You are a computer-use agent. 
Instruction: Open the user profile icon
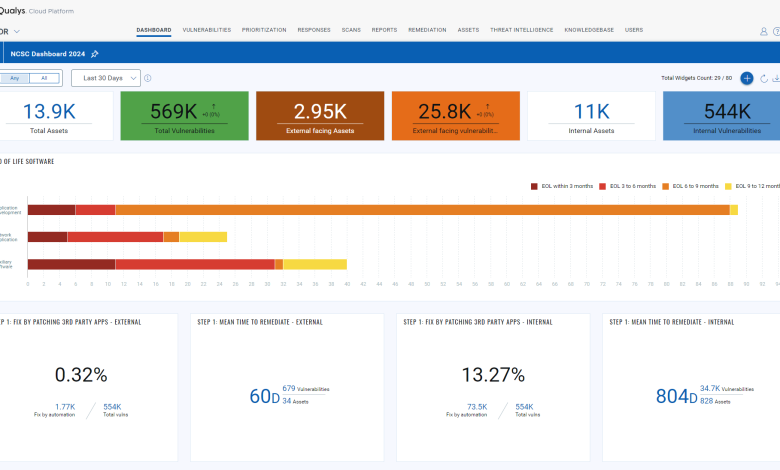coord(764,31)
